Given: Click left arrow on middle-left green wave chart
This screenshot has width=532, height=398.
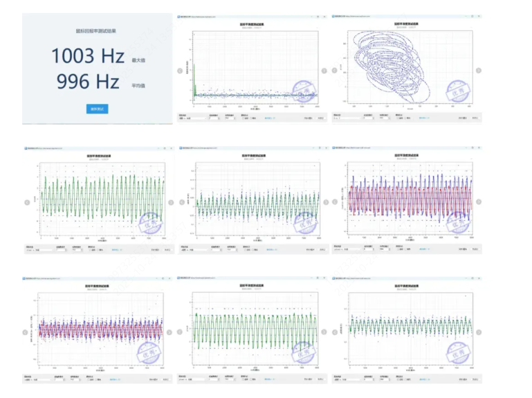Looking at the screenshot, I should [x=27, y=202].
